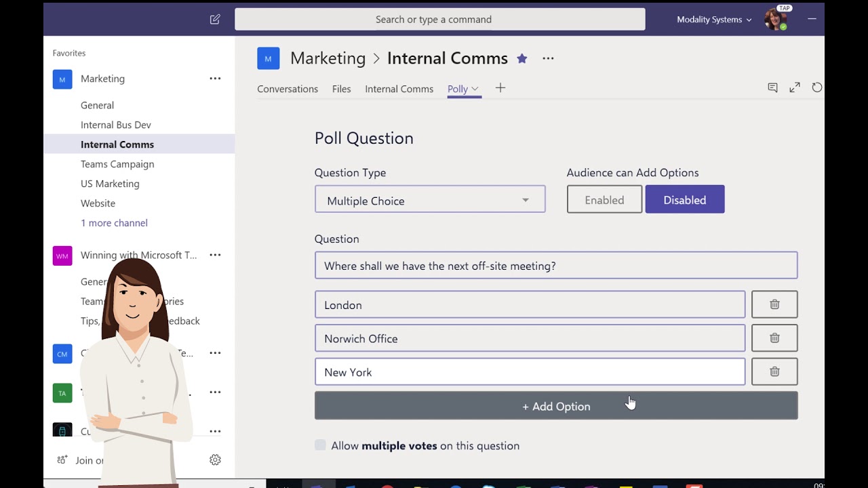Open the Modality Systems organization menu
868x488 pixels.
pos(714,20)
